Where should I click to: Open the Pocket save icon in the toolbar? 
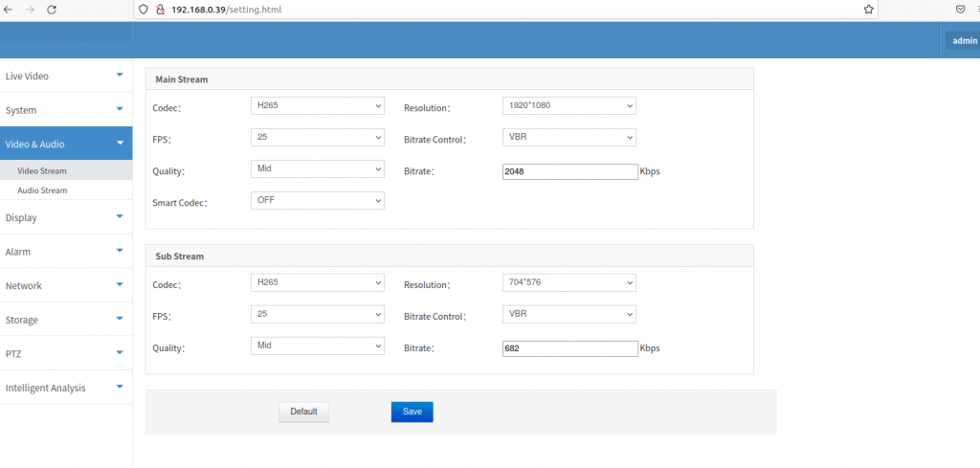point(960,10)
